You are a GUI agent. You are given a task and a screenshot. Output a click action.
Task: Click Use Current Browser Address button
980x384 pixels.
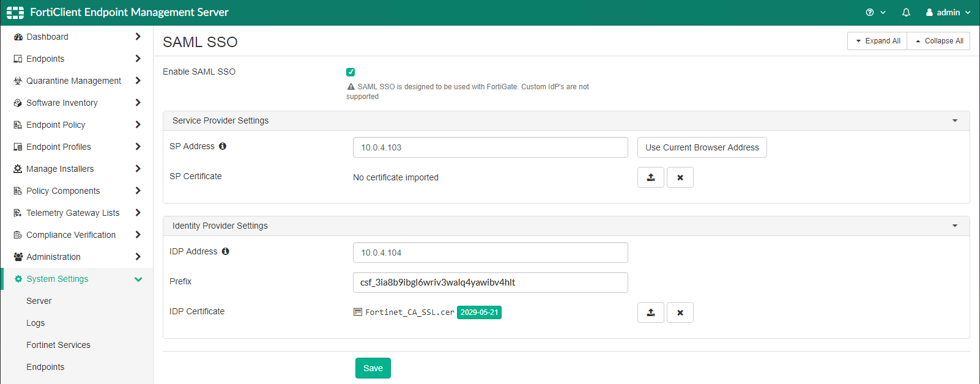[x=702, y=147]
